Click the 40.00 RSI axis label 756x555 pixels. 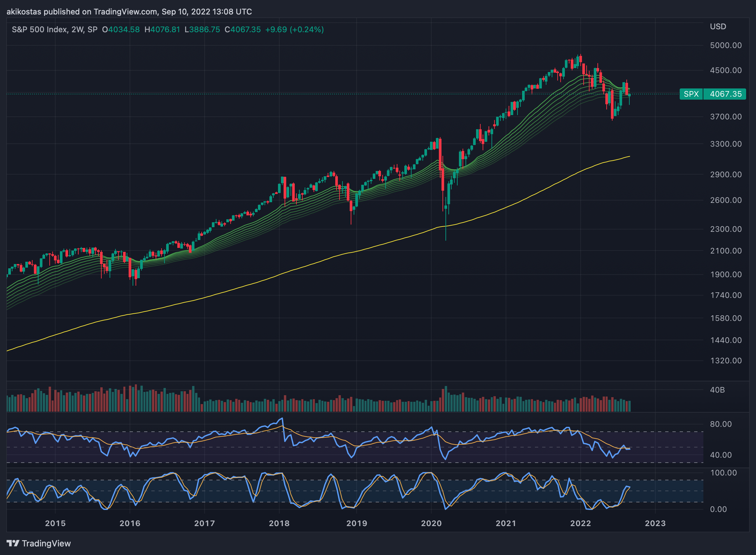tap(721, 455)
